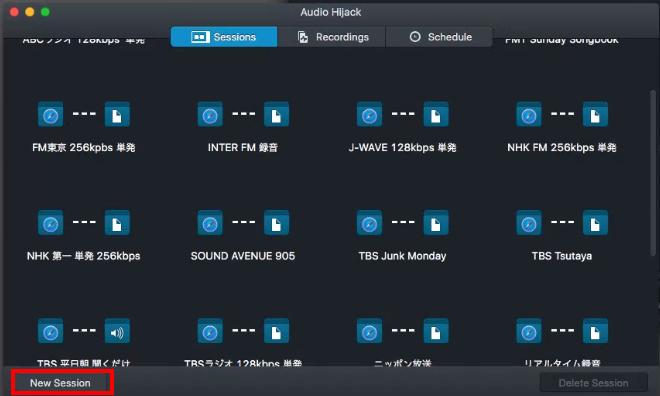Click recorder file icon of NHK FM 256kbps

595,114
